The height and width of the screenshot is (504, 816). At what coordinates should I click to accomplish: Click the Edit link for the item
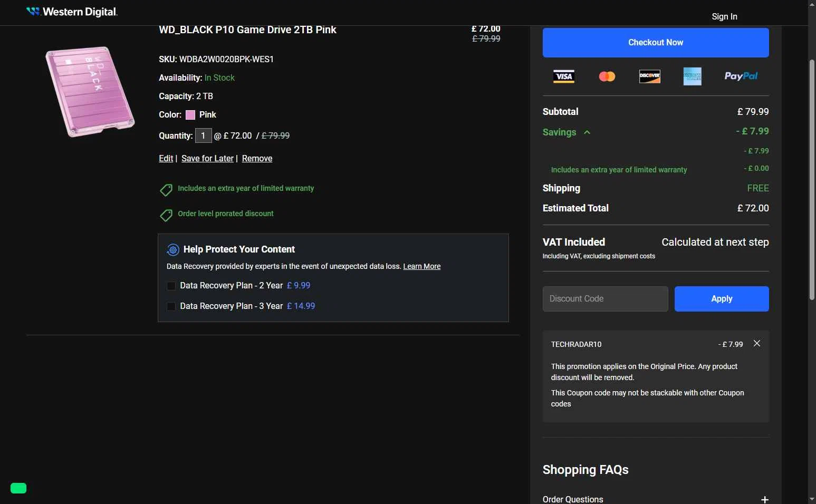[x=166, y=158]
